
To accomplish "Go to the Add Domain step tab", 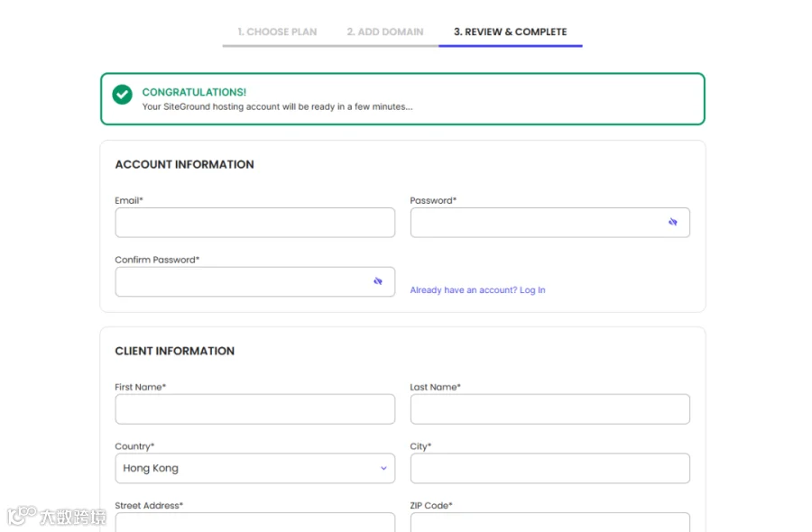I will tap(384, 32).
